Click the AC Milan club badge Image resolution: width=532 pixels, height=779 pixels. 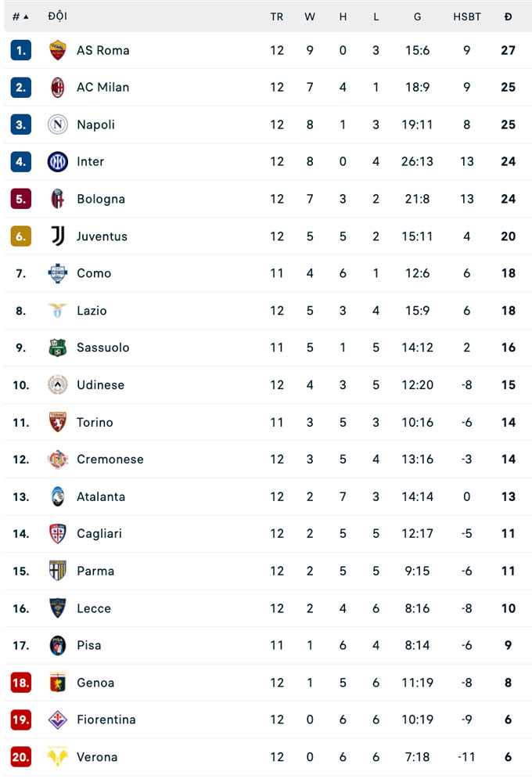[x=58, y=87]
